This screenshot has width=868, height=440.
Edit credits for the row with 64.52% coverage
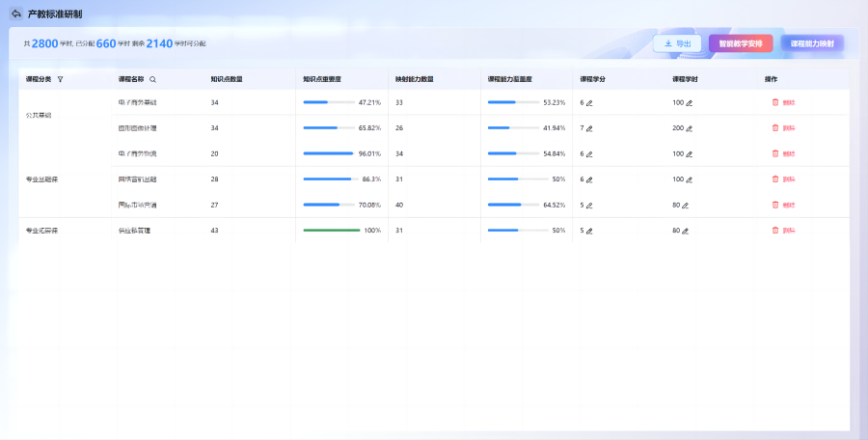click(x=589, y=205)
